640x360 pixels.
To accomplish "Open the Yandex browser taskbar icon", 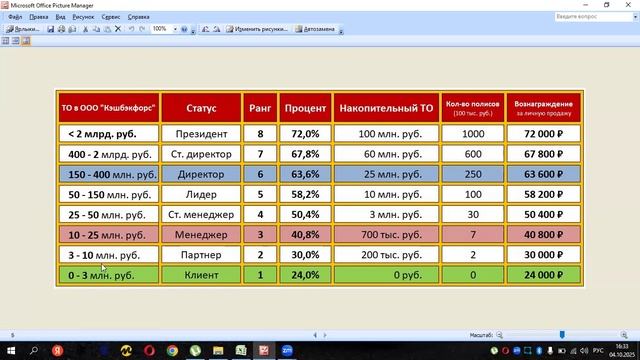I will click(x=58, y=351).
